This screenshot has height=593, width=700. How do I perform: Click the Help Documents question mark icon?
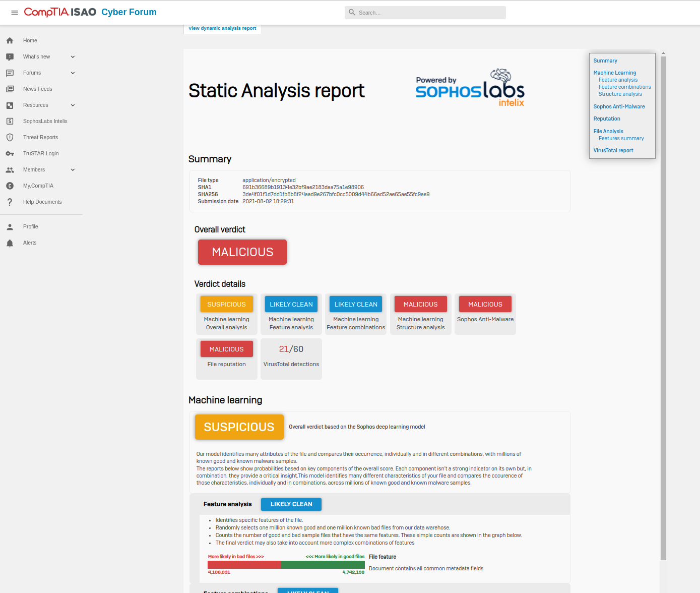coord(10,202)
